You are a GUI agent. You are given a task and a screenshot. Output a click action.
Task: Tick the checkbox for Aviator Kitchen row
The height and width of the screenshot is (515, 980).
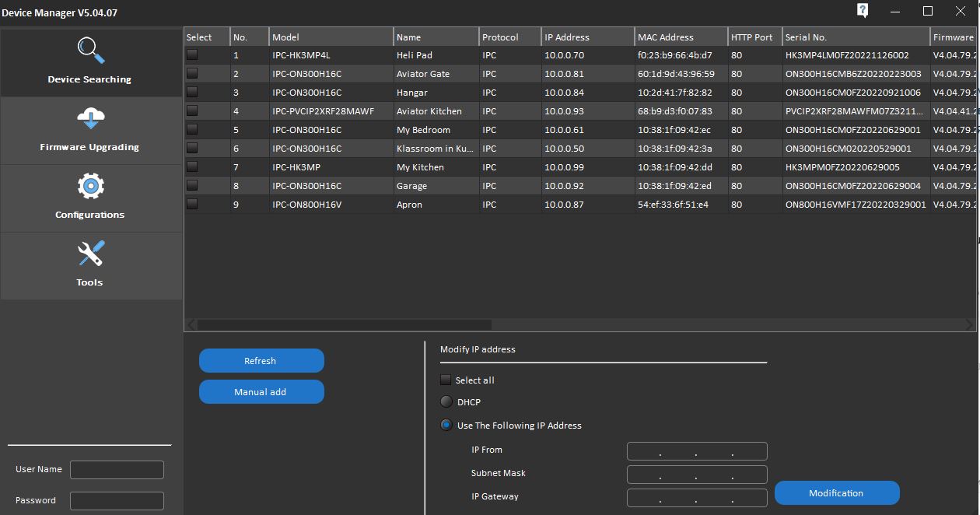192,110
